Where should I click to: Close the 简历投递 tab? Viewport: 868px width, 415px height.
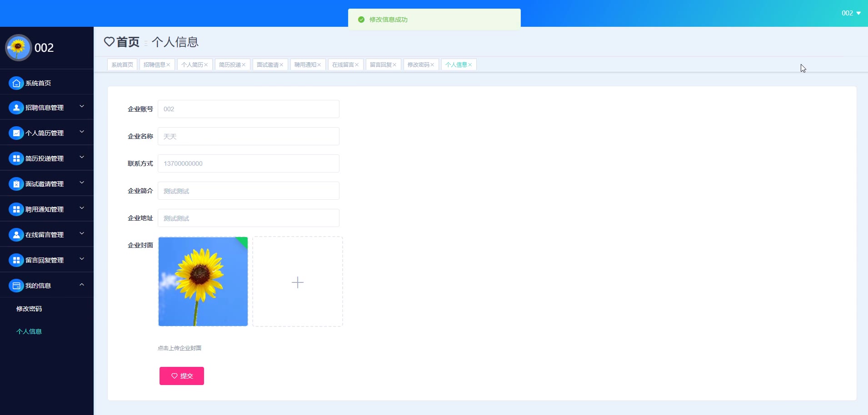click(x=244, y=65)
